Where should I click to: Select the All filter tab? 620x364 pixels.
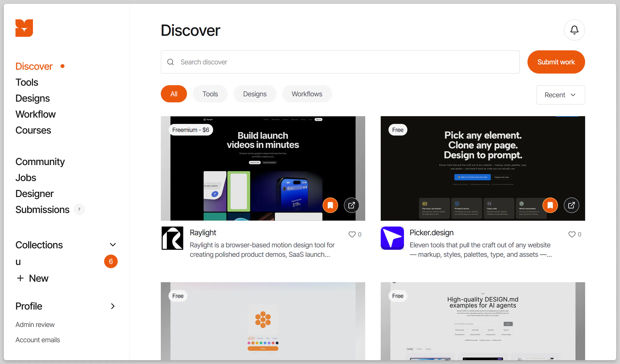[x=174, y=94]
